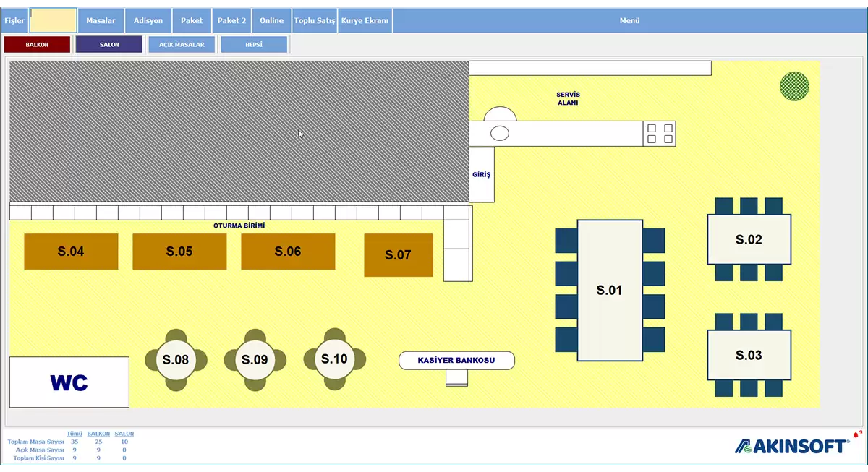
Task: Open table S.03 in the salon
Action: pos(749,355)
